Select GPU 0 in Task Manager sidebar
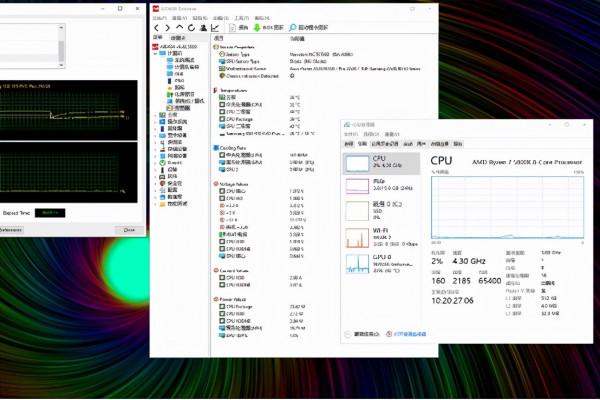Image resolution: width=600 pixels, height=400 pixels. 381,264
